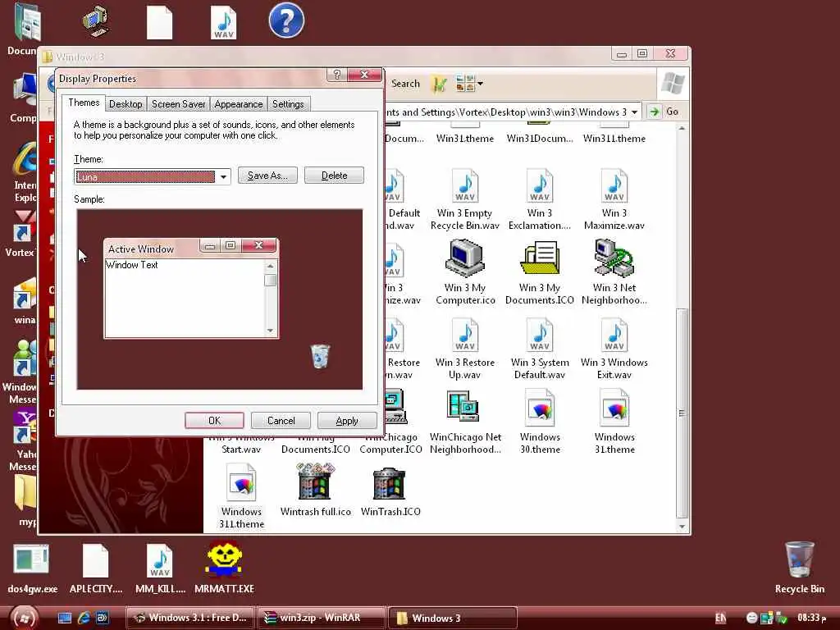Select Win 3 Net Neighborhood icon
This screenshot has height=630, width=840.
[614, 273]
